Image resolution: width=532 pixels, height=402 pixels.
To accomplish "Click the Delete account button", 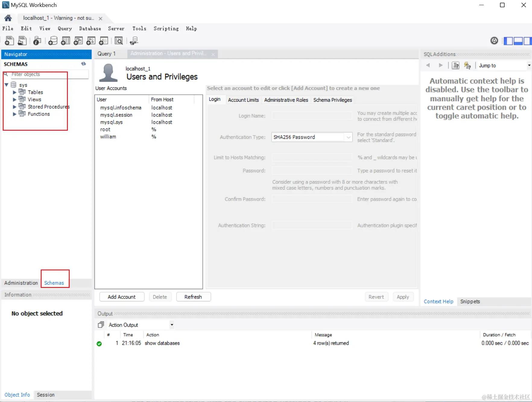I will click(160, 297).
